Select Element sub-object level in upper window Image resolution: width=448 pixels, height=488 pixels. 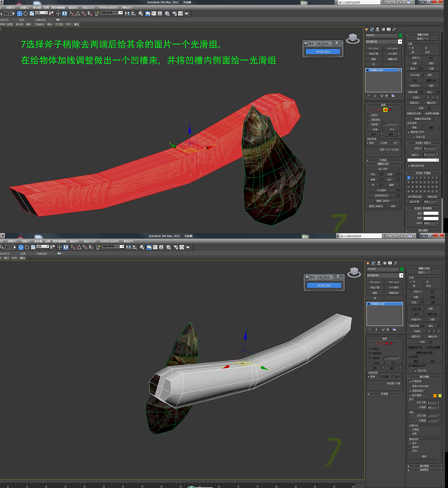point(390,109)
